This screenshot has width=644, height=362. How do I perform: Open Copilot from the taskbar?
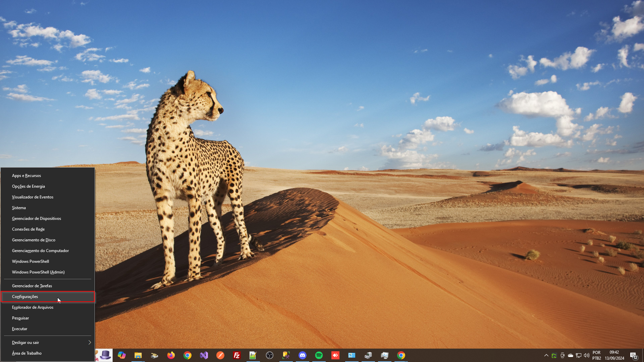click(x=121, y=355)
